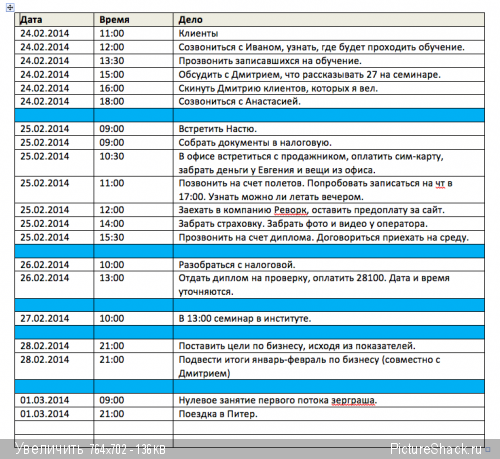Click the 16:00 time cell
This screenshot has height=459, width=500.
[133, 88]
